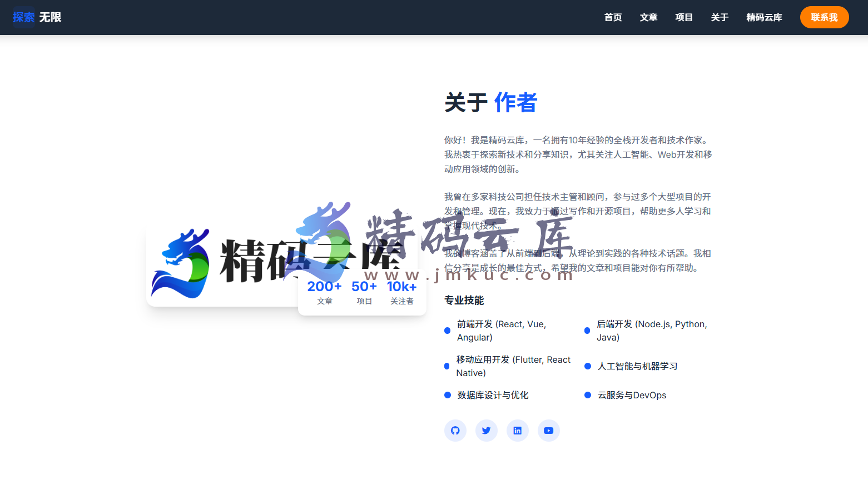Click the 精码云库 author image

tap(282, 262)
